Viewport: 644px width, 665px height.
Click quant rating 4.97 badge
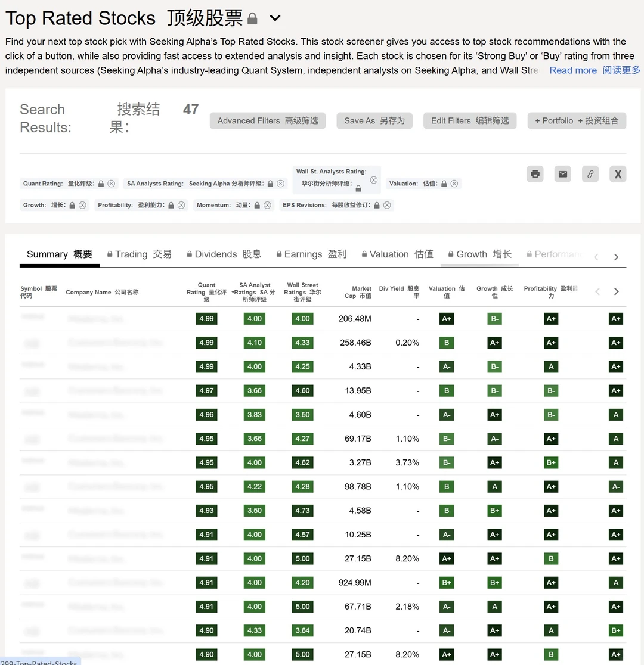[206, 391]
